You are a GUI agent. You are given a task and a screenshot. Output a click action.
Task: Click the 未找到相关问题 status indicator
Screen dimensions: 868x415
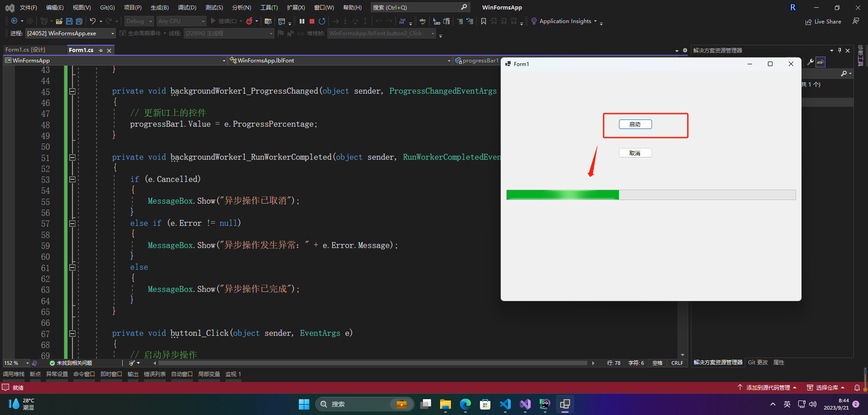tap(71, 363)
